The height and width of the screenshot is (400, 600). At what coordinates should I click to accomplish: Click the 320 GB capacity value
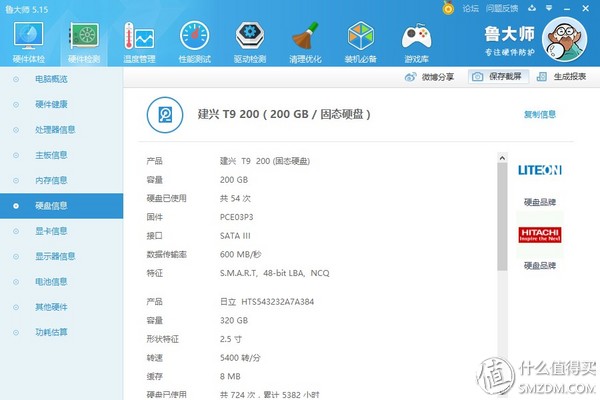coord(234,321)
